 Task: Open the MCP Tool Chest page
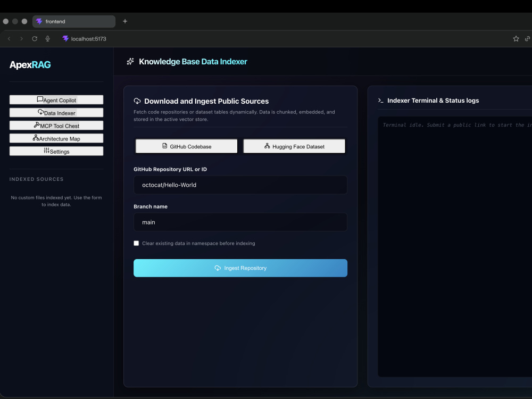coord(56,126)
